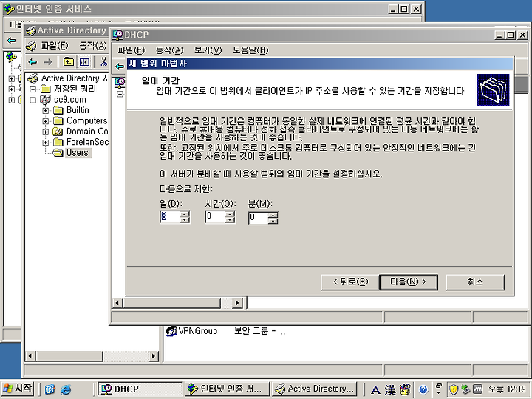The width and height of the screenshot is (532, 399).
Task: Click Active Directory tree scroll-left arrow
Action: pos(30,356)
